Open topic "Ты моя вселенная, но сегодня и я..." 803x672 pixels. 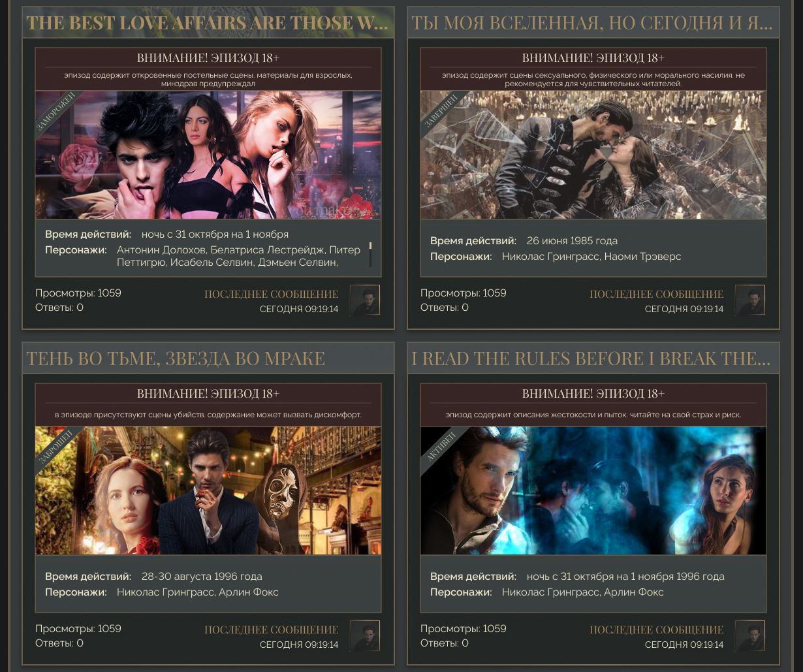(591, 23)
